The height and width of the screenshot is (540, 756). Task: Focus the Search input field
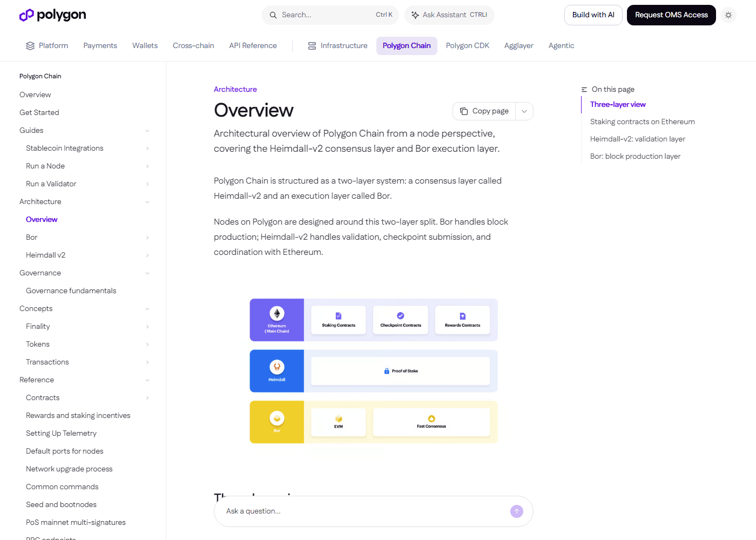pyautogui.click(x=330, y=15)
